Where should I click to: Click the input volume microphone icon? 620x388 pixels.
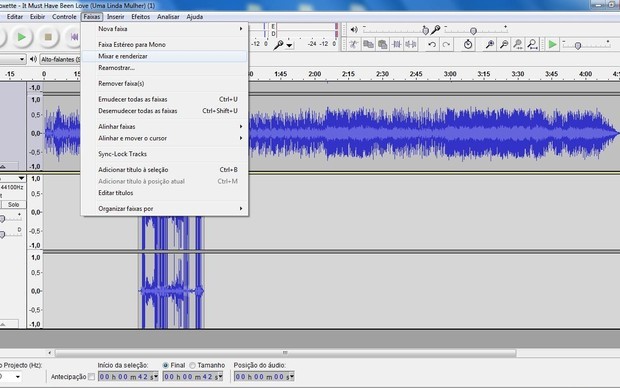pos(435,29)
